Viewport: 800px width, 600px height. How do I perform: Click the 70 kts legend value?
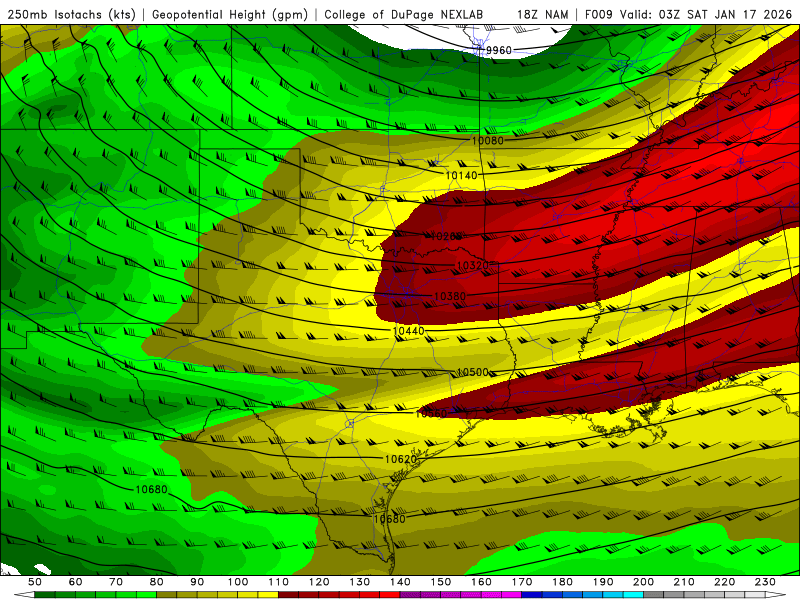(x=116, y=582)
